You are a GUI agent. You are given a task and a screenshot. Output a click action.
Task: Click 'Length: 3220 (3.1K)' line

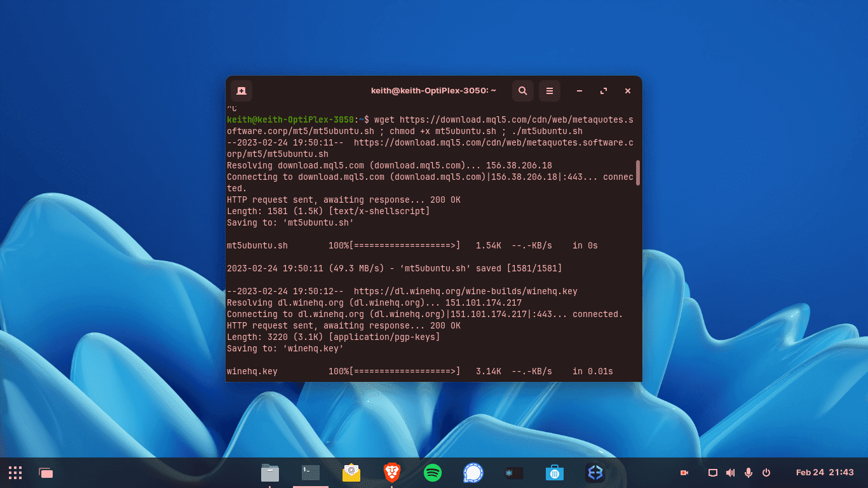pos(334,337)
